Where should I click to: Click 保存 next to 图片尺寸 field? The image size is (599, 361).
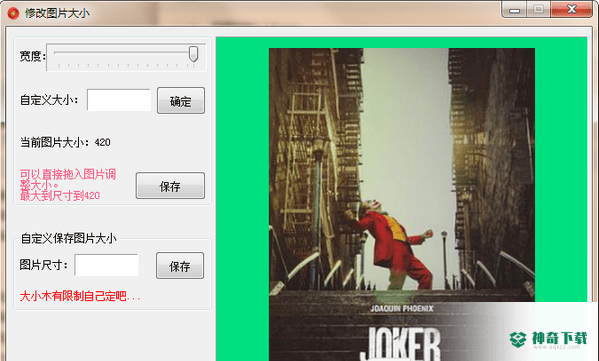[180, 265]
